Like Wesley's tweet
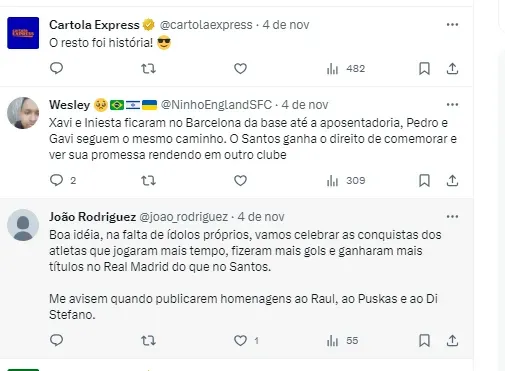Image resolution: width=505 pixels, height=371 pixels. click(240, 181)
